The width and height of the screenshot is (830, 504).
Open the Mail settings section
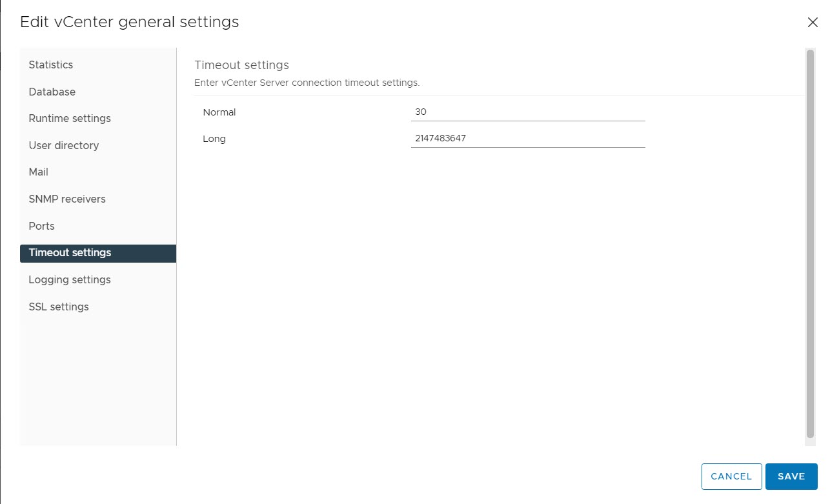point(39,172)
